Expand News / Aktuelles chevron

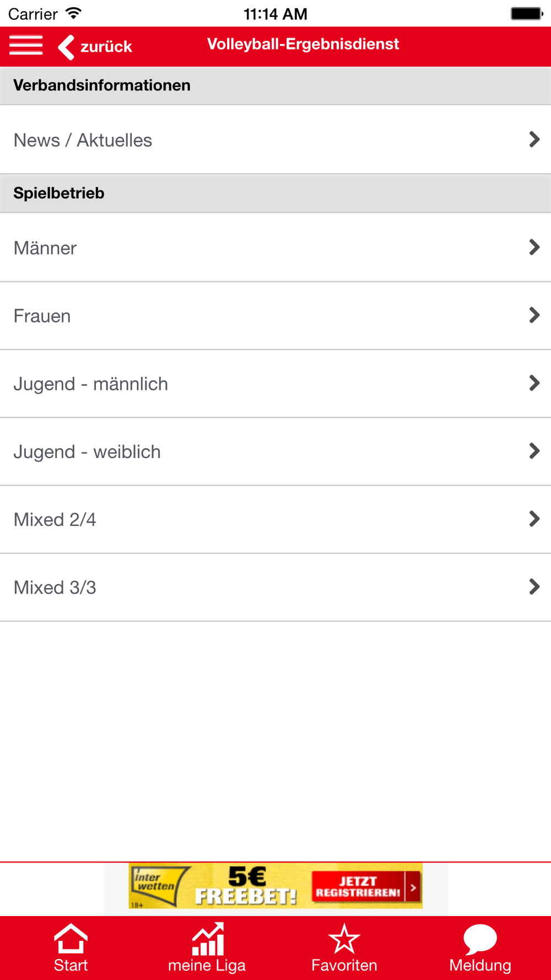[534, 139]
